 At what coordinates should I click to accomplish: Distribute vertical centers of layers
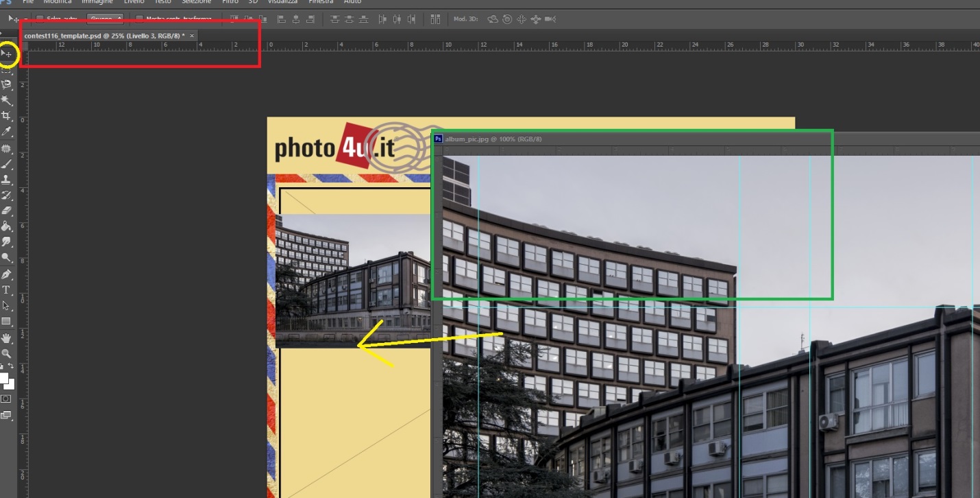pyautogui.click(x=350, y=19)
